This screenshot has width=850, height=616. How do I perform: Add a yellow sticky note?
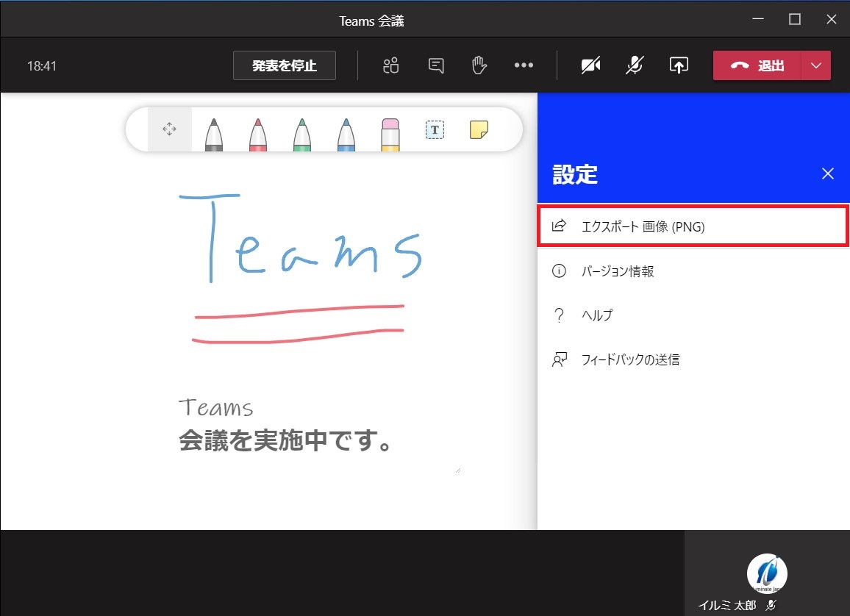479,129
